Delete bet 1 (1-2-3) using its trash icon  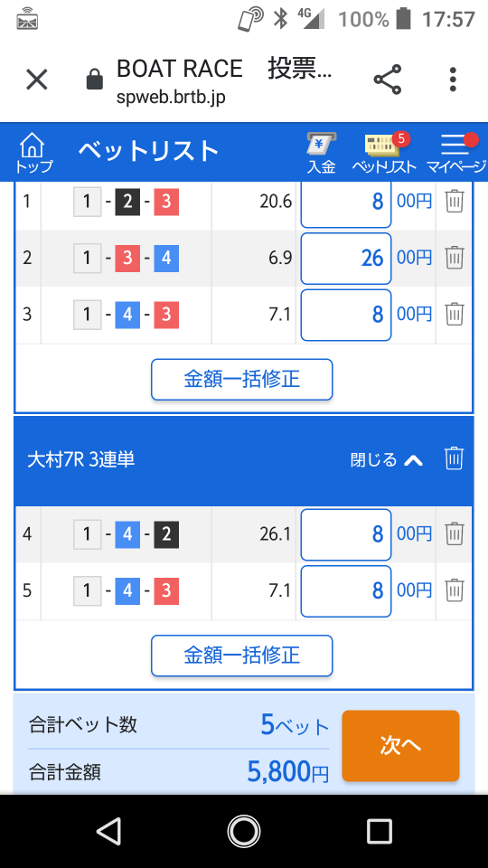455,202
